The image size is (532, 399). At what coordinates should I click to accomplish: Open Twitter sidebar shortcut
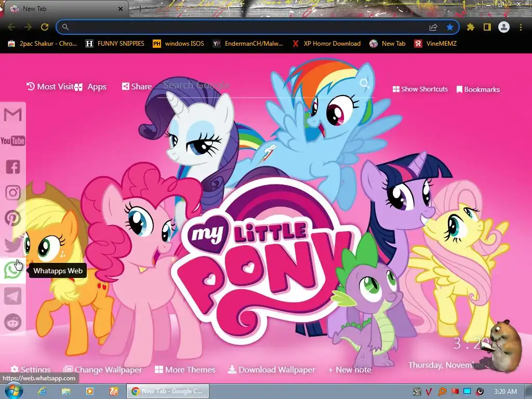point(13,245)
